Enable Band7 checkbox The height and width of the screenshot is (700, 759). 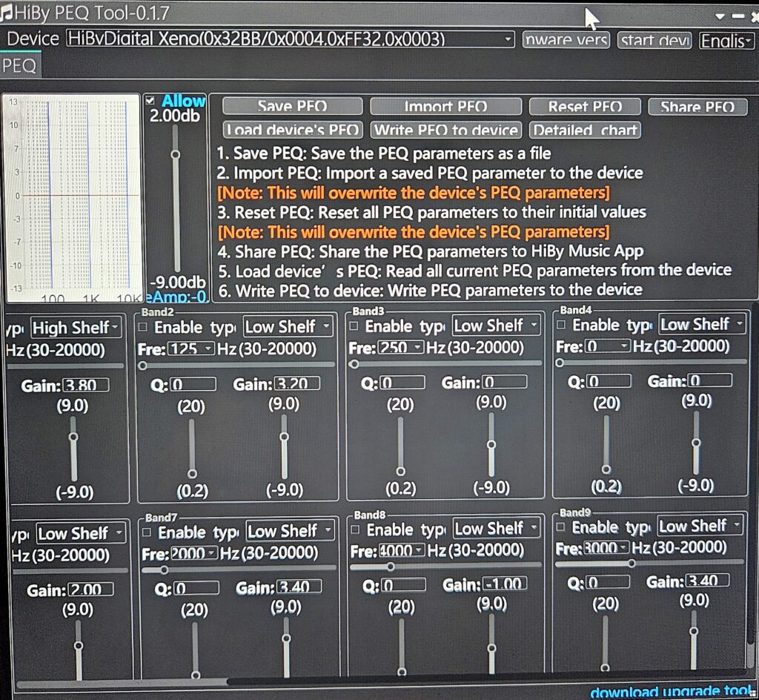tap(147, 532)
